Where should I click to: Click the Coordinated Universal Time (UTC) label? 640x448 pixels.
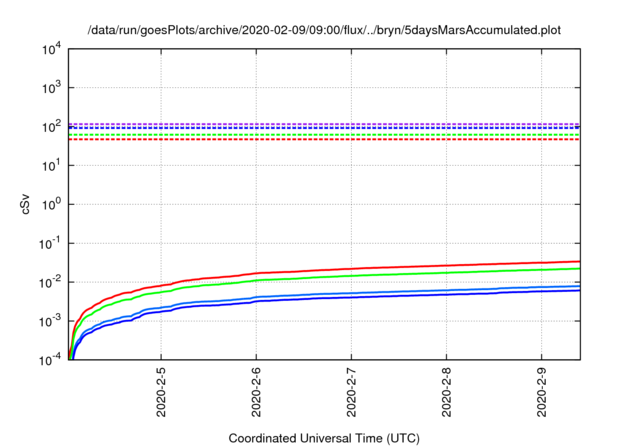pyautogui.click(x=324, y=438)
